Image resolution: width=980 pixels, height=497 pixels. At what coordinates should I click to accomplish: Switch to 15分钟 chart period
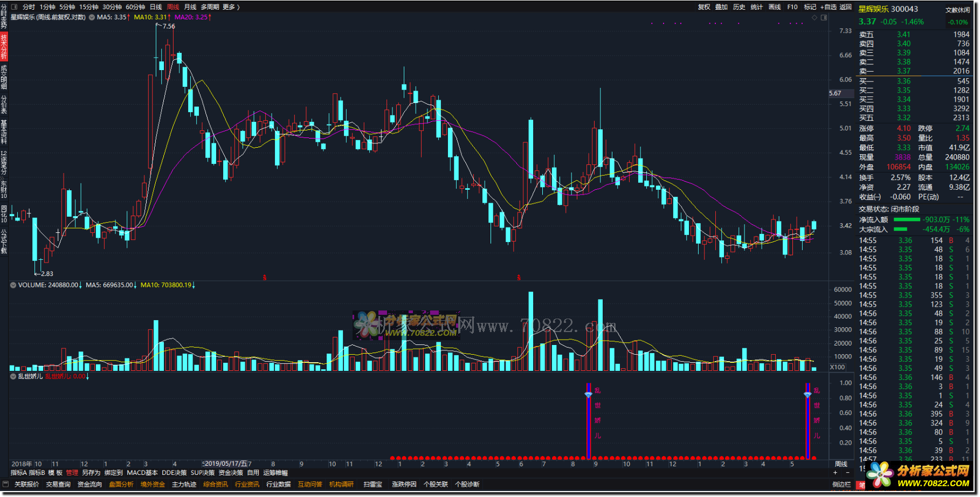[x=89, y=7]
